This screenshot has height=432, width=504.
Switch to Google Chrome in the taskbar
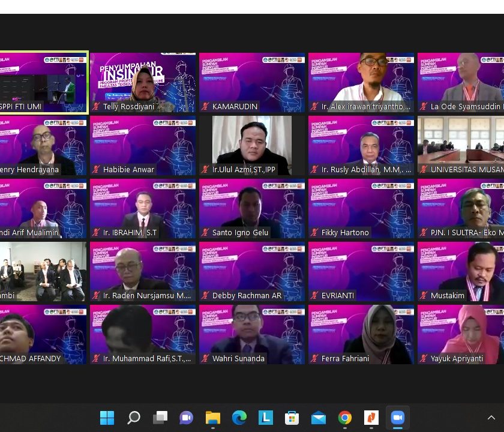tap(344, 418)
